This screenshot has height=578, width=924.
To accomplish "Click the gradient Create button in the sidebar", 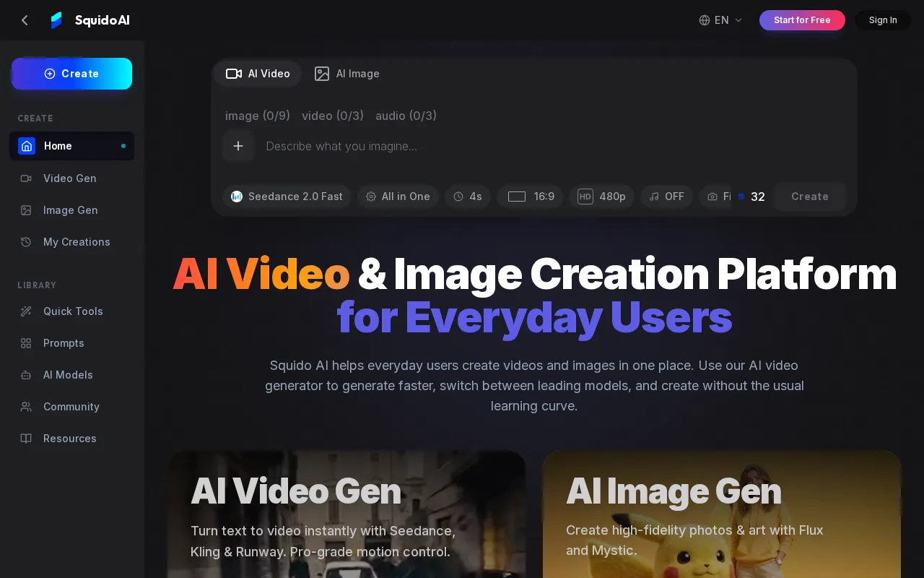I will [x=71, y=74].
